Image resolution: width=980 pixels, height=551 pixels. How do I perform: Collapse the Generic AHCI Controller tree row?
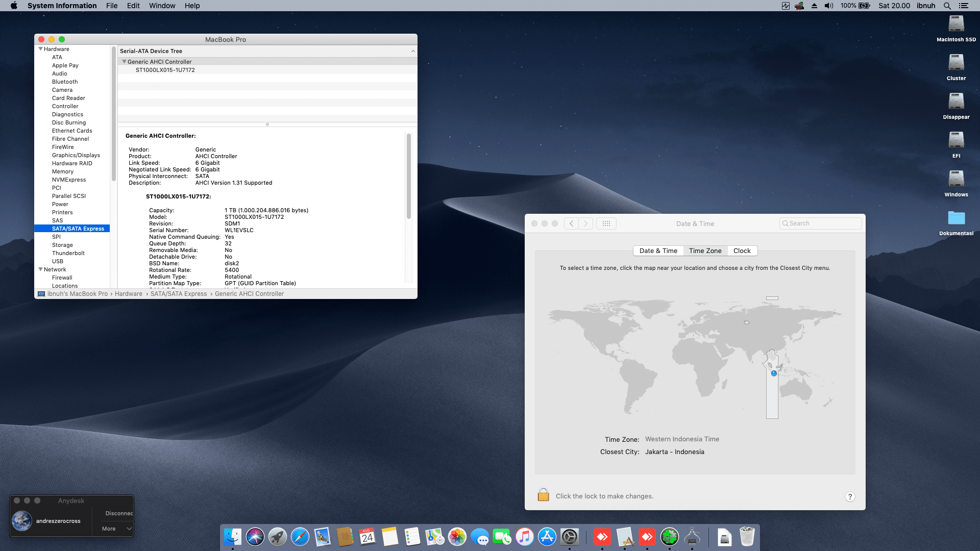coord(124,62)
